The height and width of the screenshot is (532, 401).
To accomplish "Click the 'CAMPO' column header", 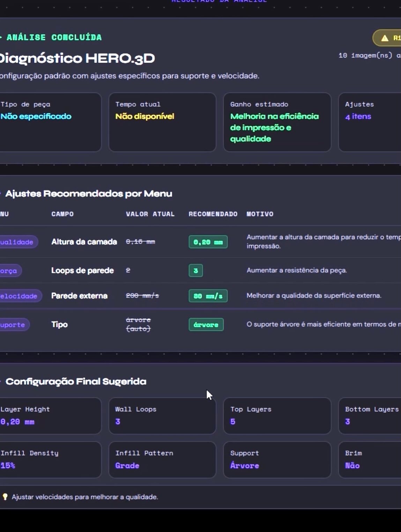I will click(62, 214).
